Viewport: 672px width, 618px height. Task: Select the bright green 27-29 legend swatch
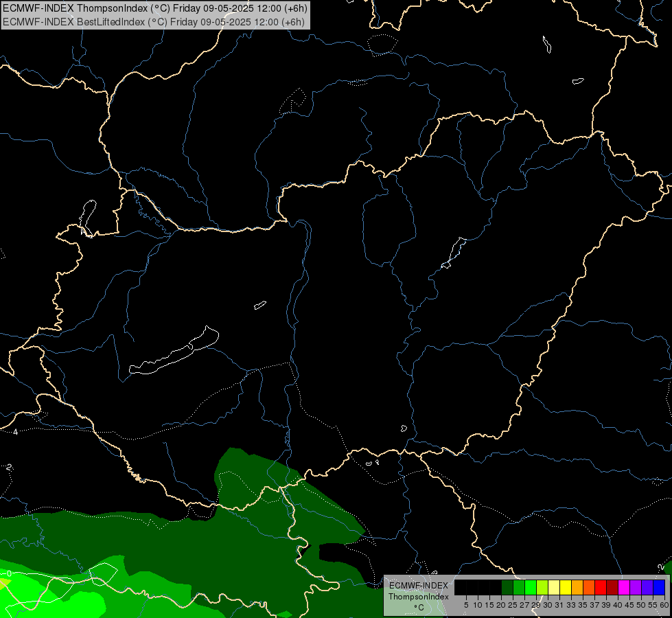click(x=531, y=587)
